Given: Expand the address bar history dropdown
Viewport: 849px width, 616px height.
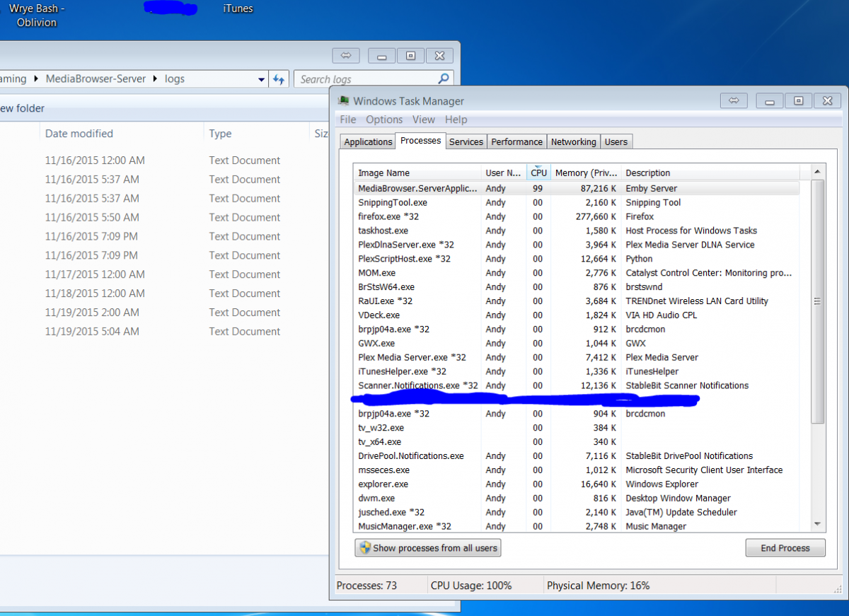Looking at the screenshot, I should (x=262, y=79).
